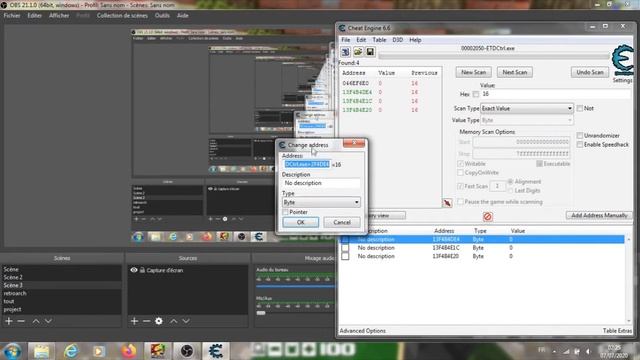Image resolution: width=640 pixels, height=360 pixels.
Task: Open the process list icon in Cheat Engine
Action: tap(345, 52)
